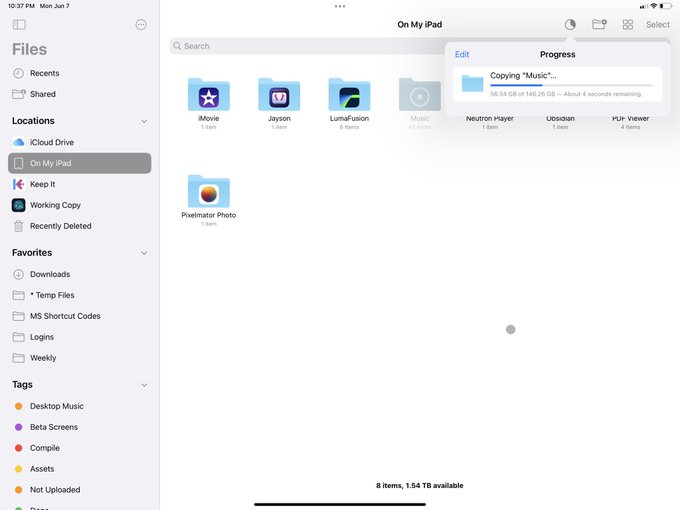
Task: Select the Not Uploaded tag
Action: click(x=80, y=490)
